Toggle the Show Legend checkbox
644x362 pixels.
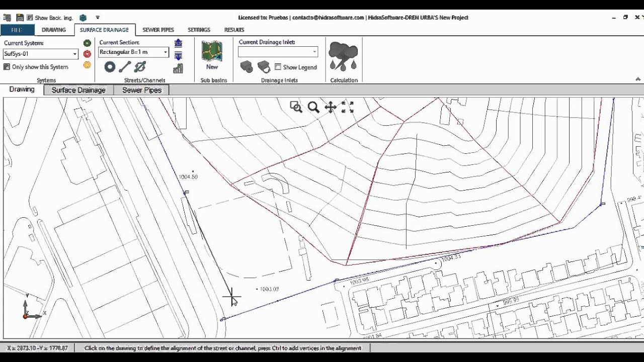278,67
